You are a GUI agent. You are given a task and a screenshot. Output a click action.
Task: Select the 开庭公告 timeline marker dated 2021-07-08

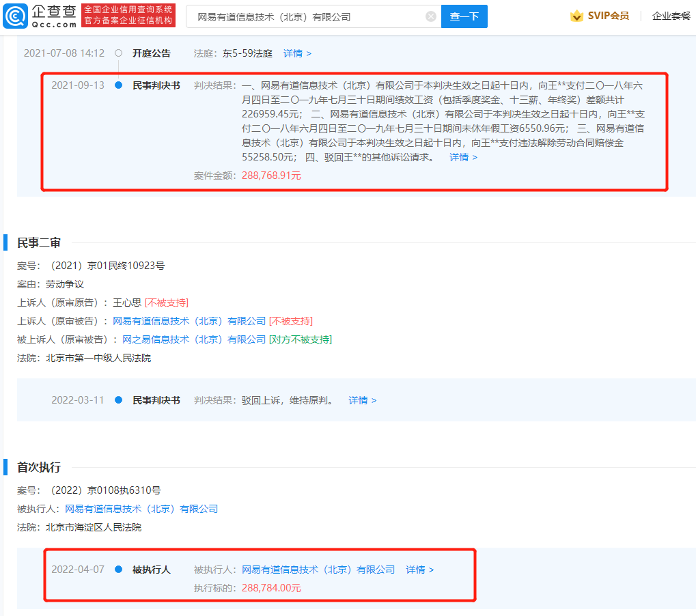pos(119,53)
